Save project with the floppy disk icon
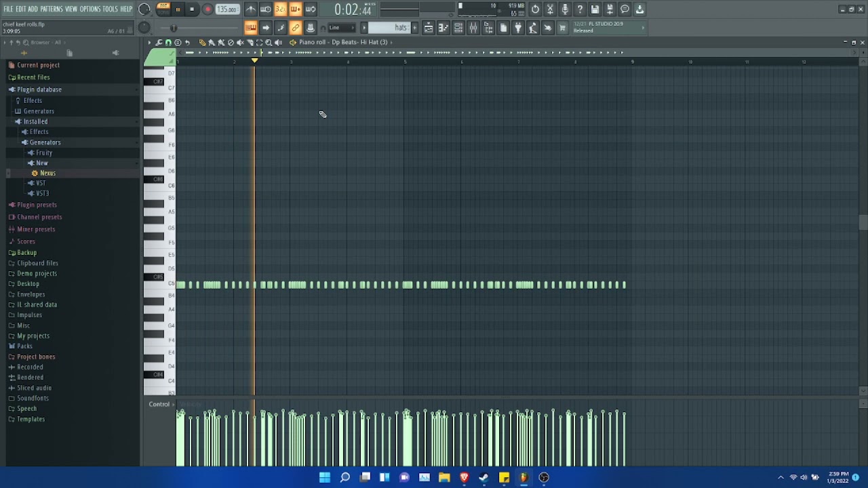The width and height of the screenshot is (868, 488). click(595, 9)
